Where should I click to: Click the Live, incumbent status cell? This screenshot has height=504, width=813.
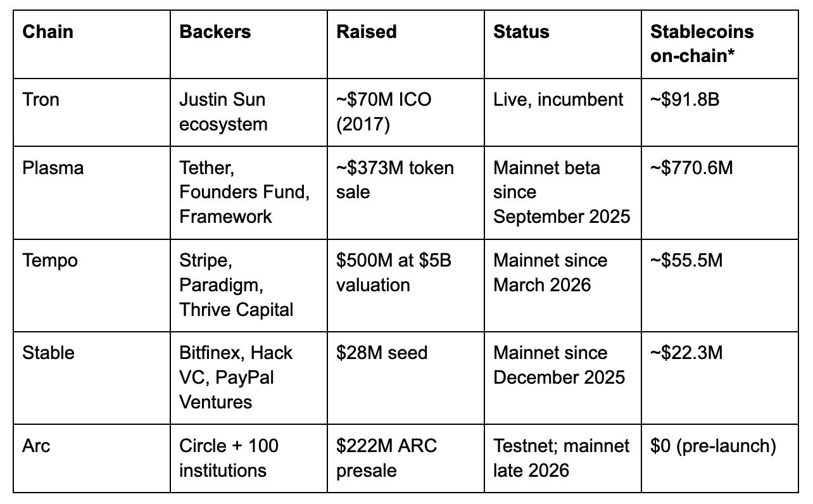point(563,112)
